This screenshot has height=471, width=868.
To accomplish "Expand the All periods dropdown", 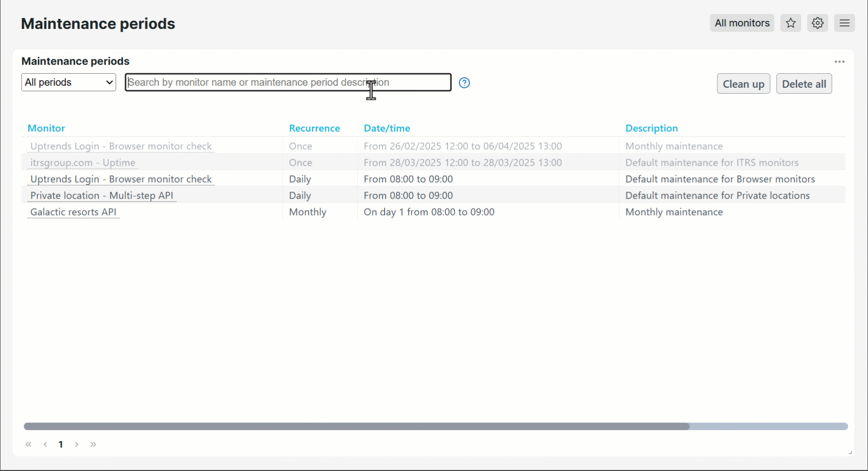I will (69, 82).
